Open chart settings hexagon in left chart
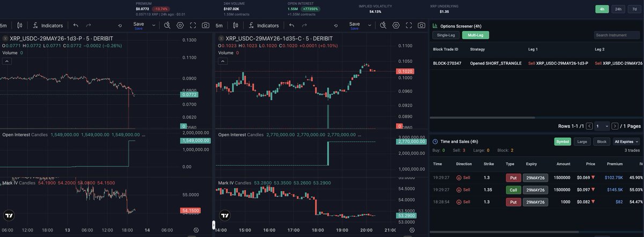This screenshot has width=644, height=237. pos(180,25)
